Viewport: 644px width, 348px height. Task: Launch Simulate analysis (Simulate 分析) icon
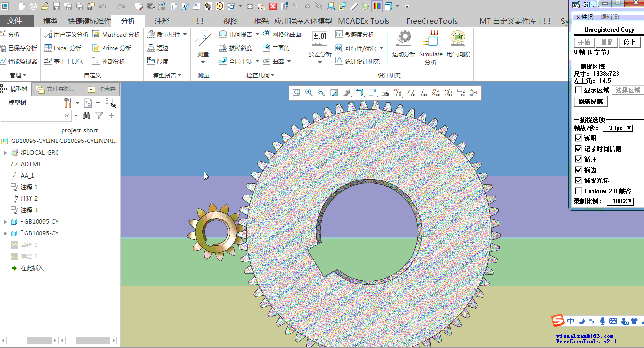(430, 39)
